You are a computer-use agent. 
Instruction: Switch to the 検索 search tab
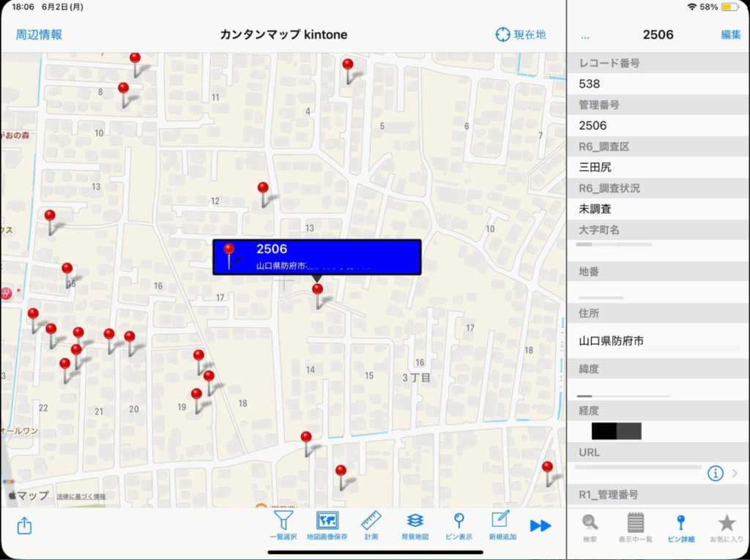click(x=590, y=528)
